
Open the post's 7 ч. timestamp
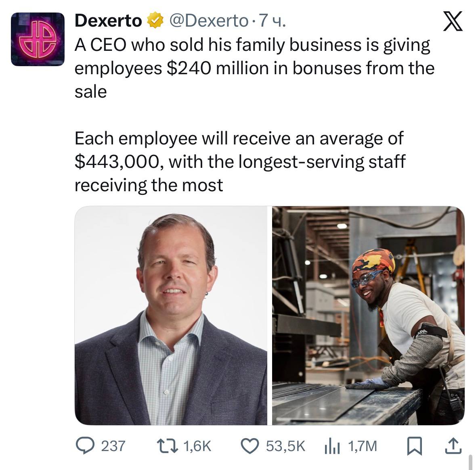272,21
